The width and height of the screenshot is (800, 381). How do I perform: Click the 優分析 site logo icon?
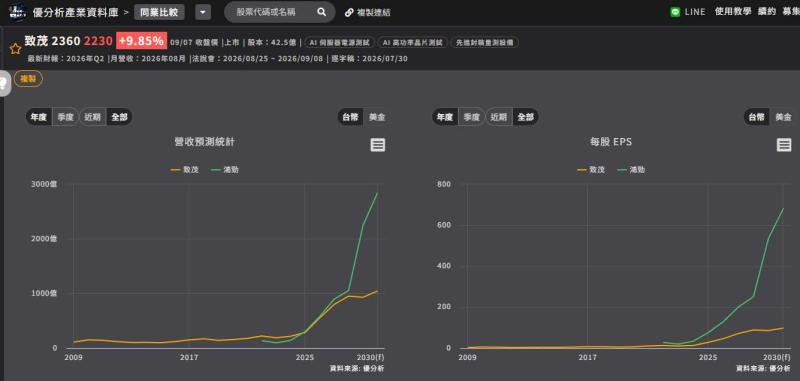pyautogui.click(x=16, y=12)
